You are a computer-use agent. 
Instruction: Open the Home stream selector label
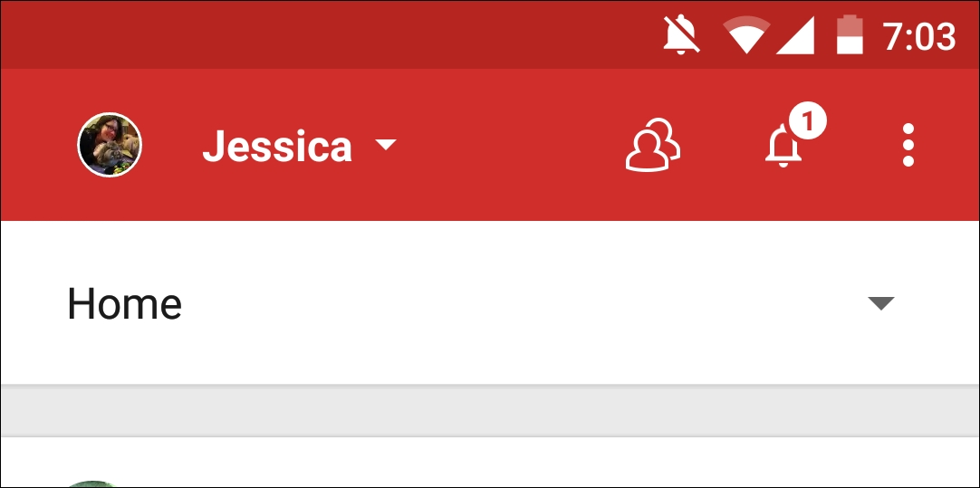pos(124,303)
